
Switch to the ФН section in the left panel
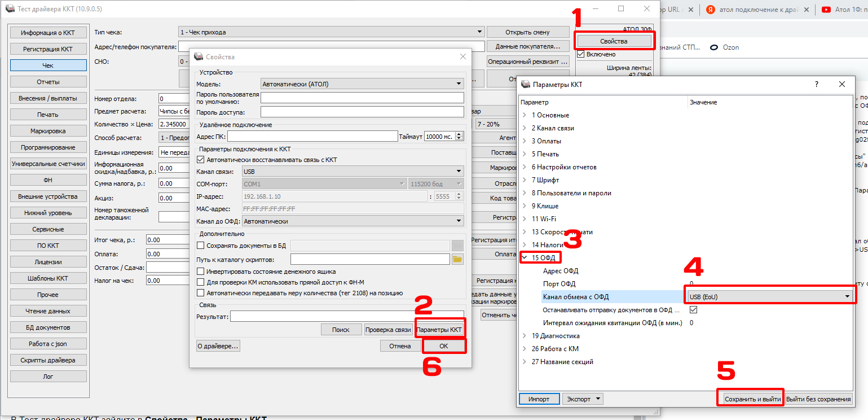[x=48, y=180]
